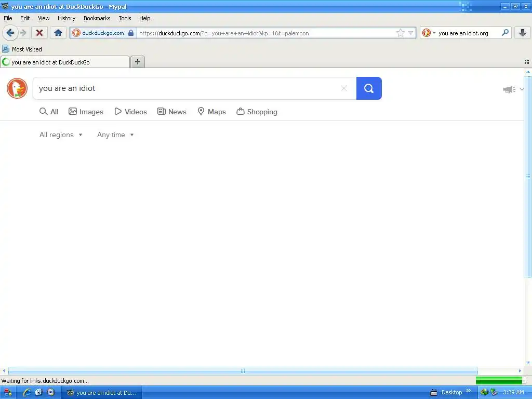Click the padlock icon in the address bar

coord(131,33)
